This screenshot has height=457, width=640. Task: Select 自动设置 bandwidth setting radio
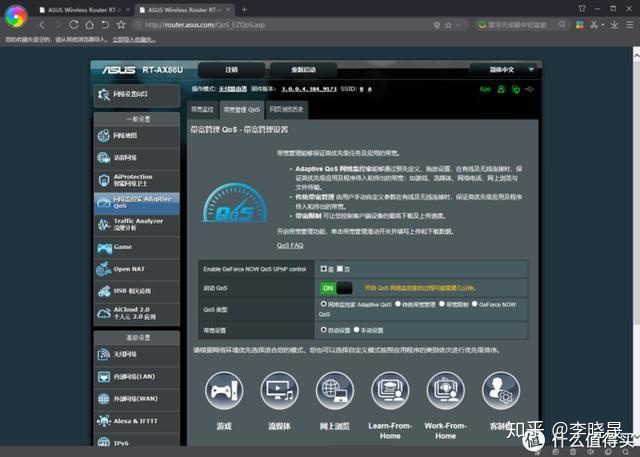pos(324,330)
